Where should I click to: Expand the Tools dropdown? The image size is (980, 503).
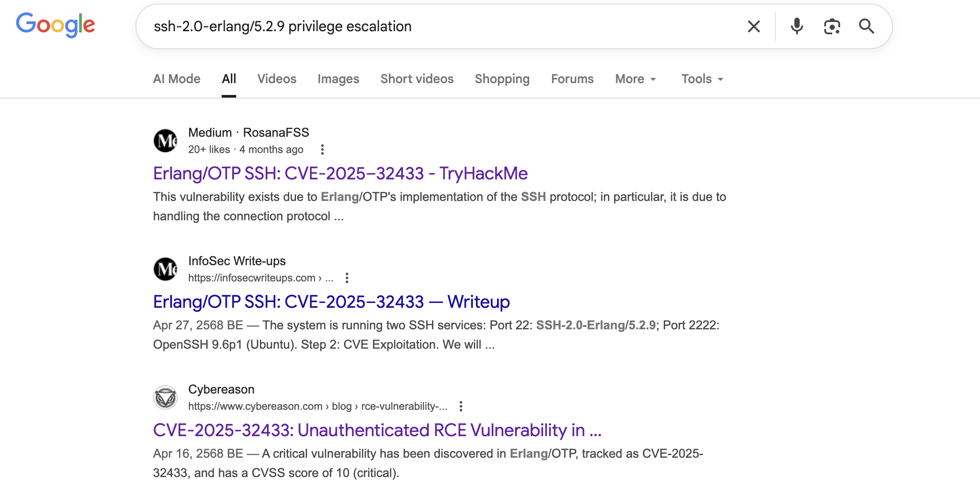coord(702,79)
